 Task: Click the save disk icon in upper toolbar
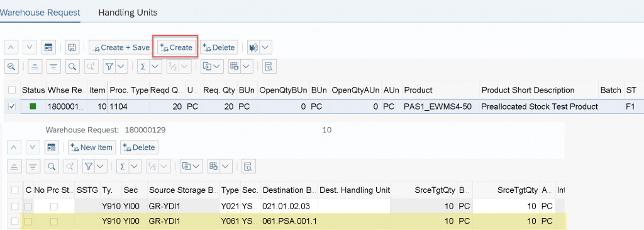[72, 48]
